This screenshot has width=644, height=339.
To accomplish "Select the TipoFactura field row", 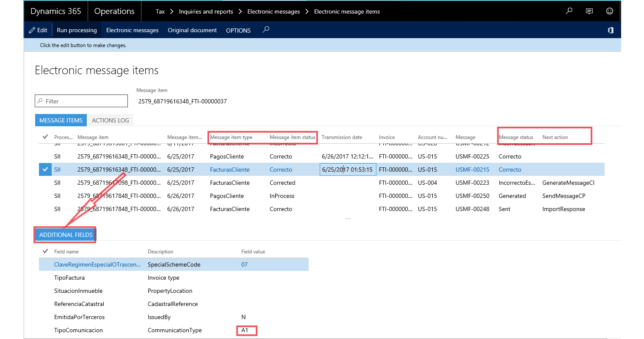I will point(174,278).
